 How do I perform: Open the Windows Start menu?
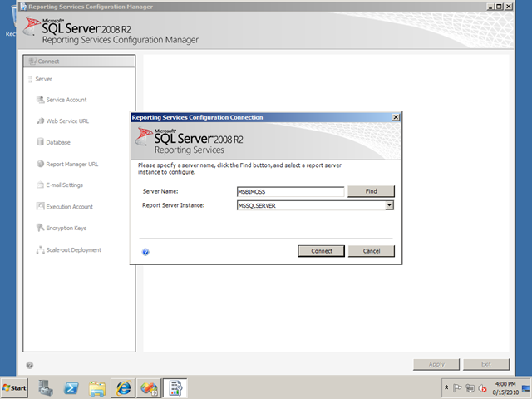[x=14, y=388]
